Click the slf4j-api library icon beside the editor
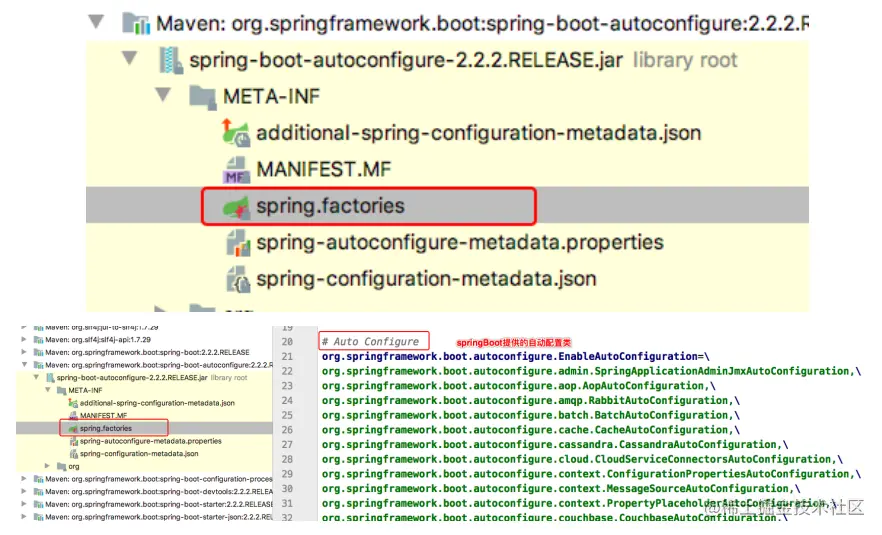The width and height of the screenshot is (882, 535). click(x=38, y=340)
